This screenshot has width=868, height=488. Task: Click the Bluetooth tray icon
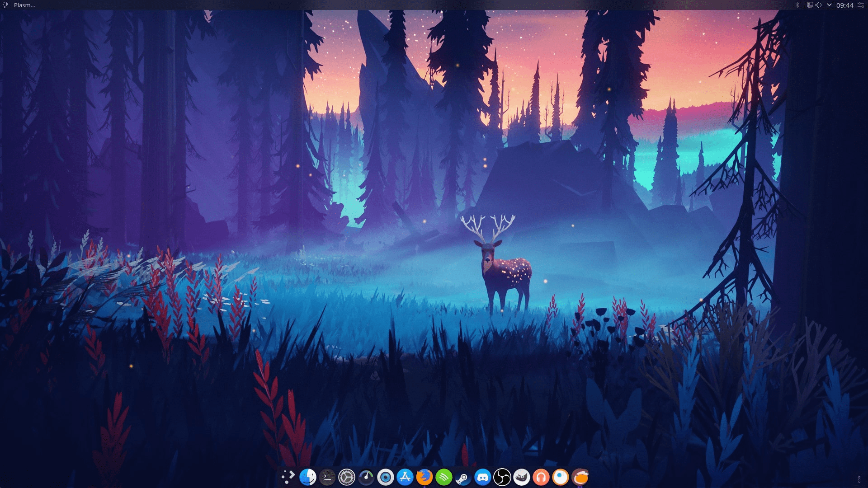(x=797, y=5)
